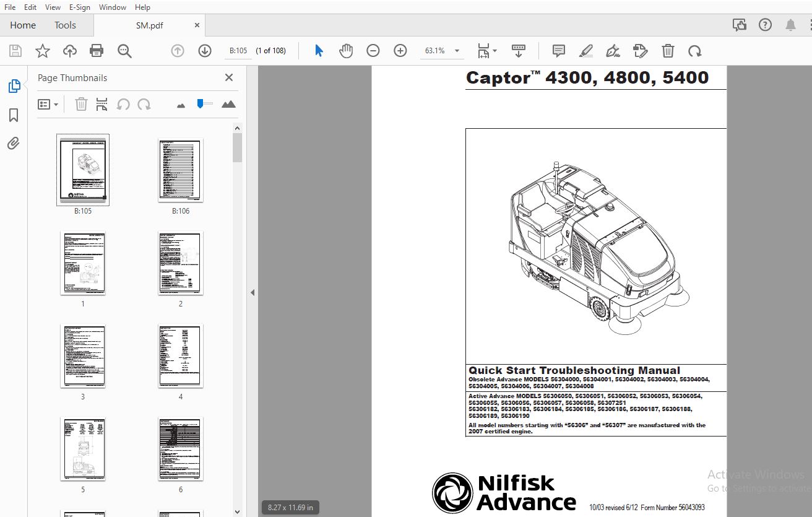Select thumbnail of page 1

(83, 263)
